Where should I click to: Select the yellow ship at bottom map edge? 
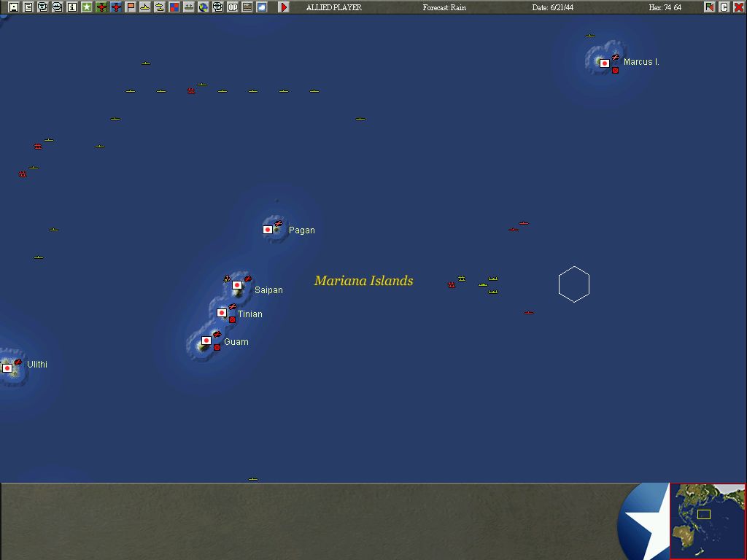pos(253,479)
